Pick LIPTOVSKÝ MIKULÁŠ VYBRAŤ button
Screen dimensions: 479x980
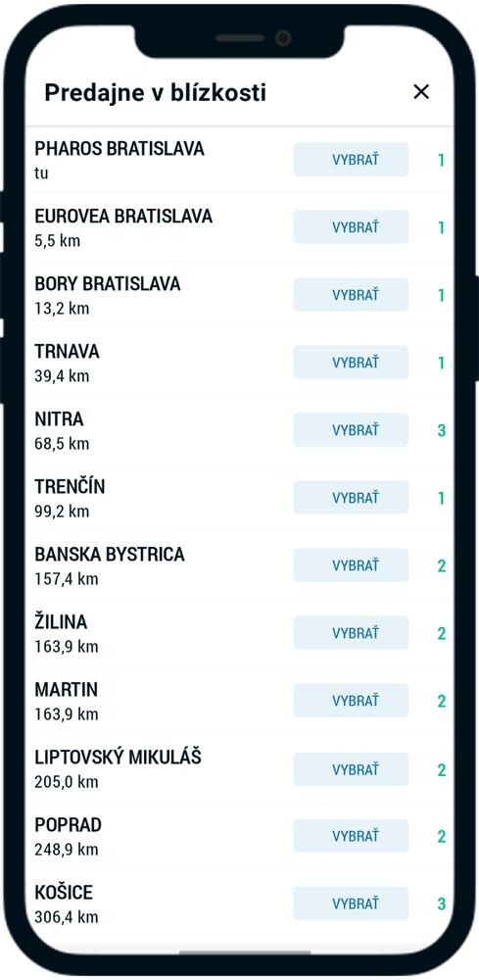pyautogui.click(x=351, y=769)
